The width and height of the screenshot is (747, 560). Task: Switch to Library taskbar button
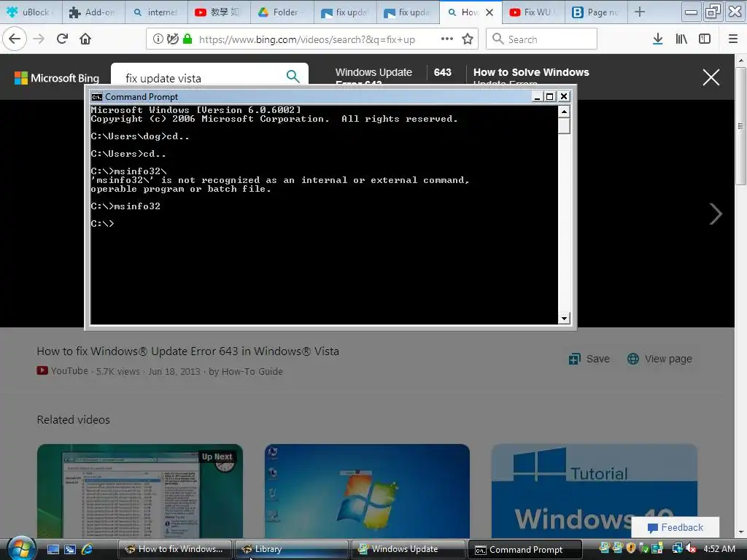[292, 549]
